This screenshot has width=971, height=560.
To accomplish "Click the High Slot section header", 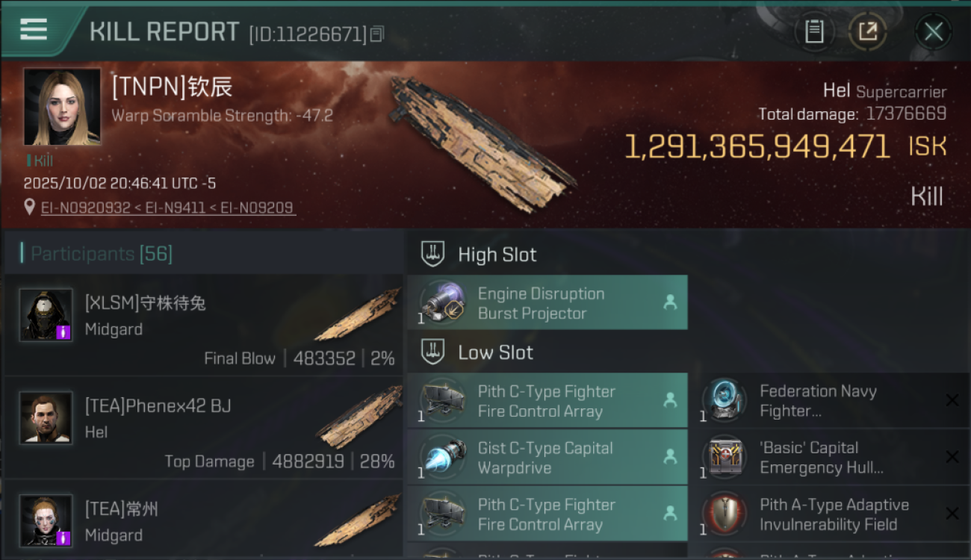I will click(497, 255).
